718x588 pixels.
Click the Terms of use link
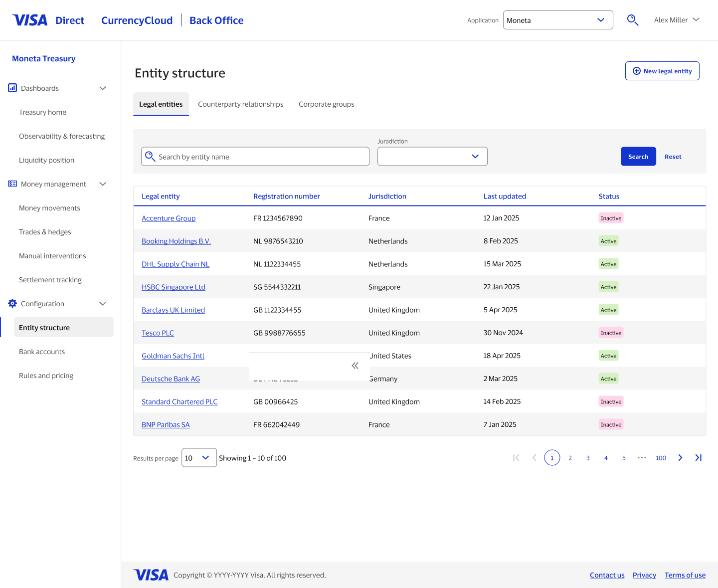(685, 575)
